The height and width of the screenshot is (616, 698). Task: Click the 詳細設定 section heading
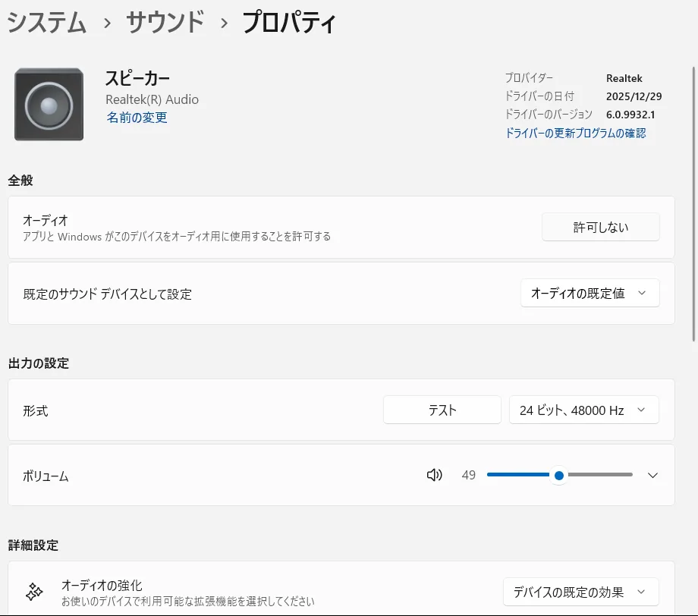33,545
